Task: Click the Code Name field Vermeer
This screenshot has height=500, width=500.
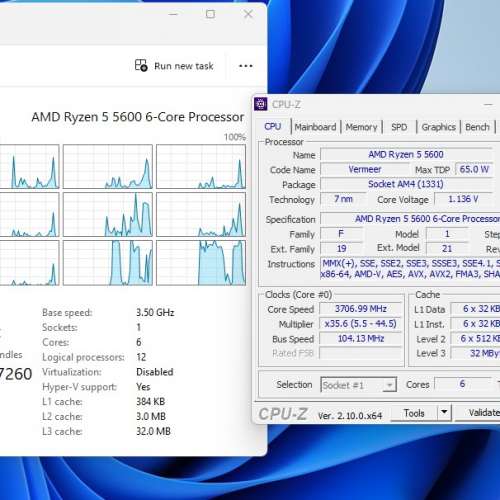Action: pyautogui.click(x=365, y=169)
